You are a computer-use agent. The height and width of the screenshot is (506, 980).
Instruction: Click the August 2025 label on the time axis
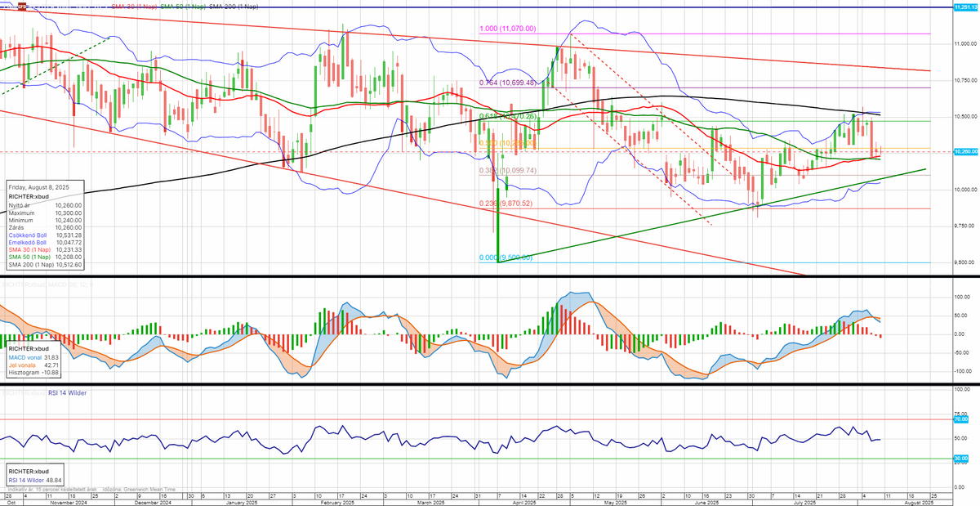point(918,502)
